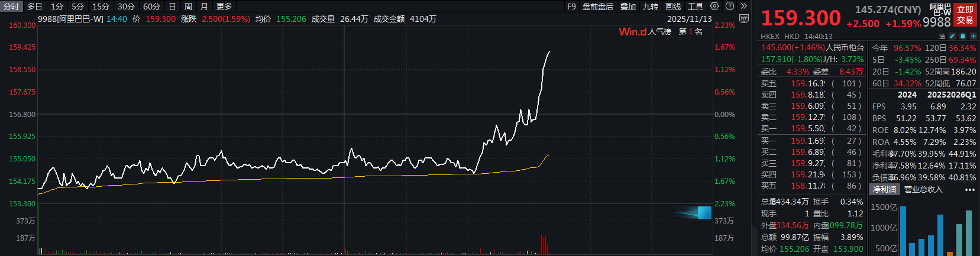This screenshot has height=256, width=980.
Task: Click the pencil edit icon near stock header
Action: tap(952, 36)
